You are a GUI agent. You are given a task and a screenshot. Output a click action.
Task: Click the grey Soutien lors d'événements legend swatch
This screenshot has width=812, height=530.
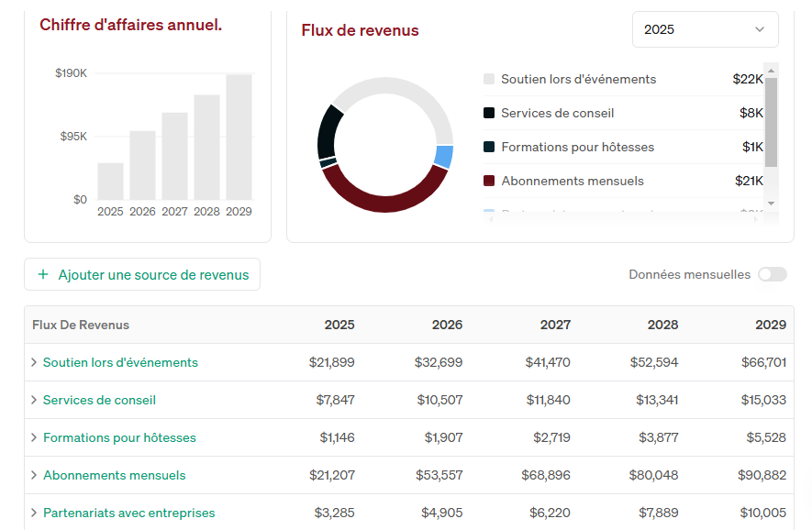[x=489, y=79]
